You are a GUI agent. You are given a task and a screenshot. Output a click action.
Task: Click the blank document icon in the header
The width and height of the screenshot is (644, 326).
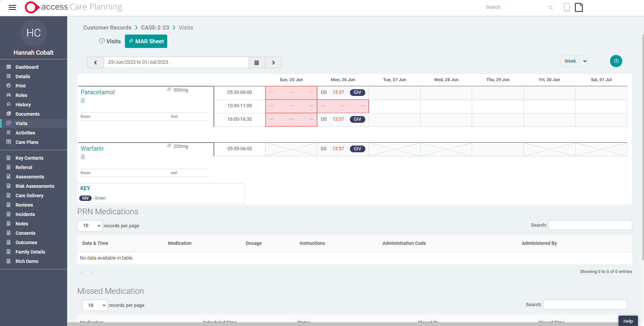click(579, 7)
